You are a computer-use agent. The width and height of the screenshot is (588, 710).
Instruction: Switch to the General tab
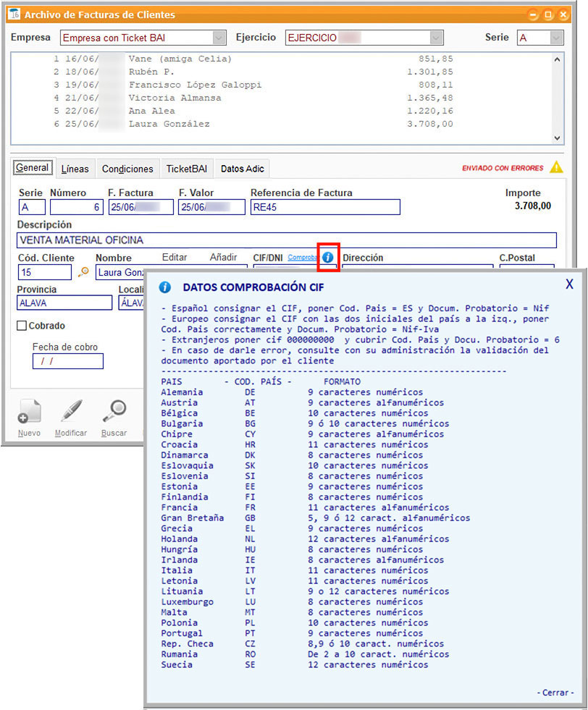[32, 167]
